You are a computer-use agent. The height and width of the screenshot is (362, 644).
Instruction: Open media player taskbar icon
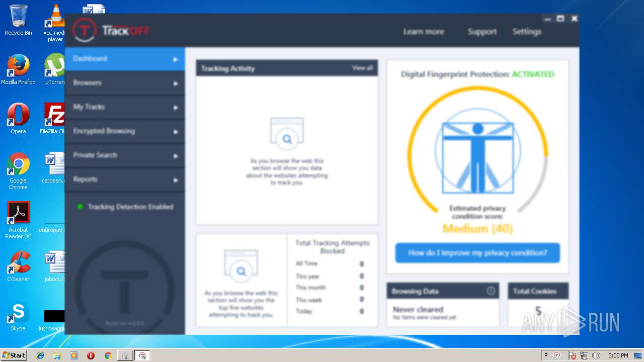74,355
